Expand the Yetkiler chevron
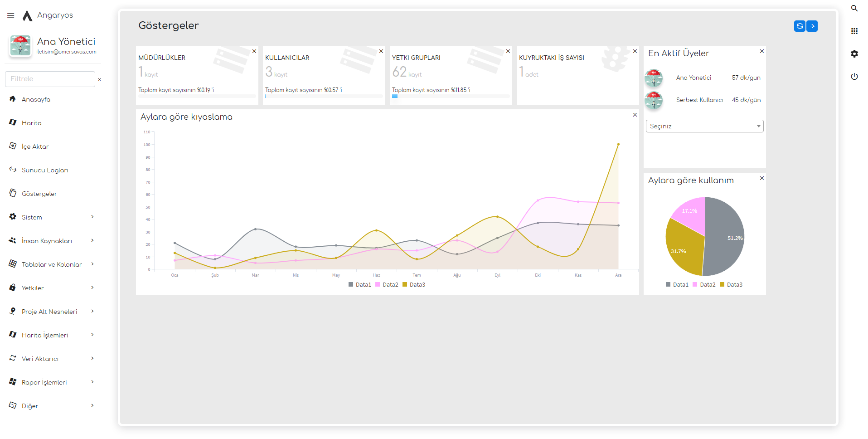 (92, 288)
